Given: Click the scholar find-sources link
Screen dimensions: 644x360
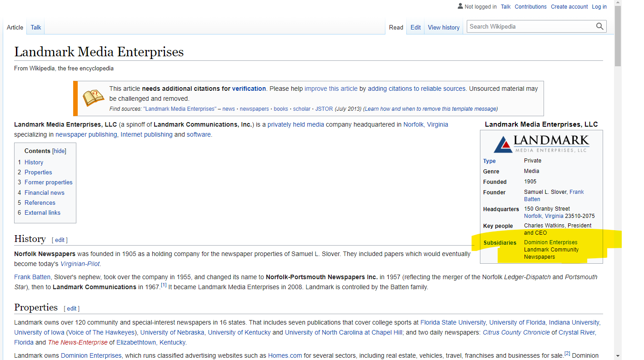Looking at the screenshot, I should pyautogui.click(x=302, y=109).
